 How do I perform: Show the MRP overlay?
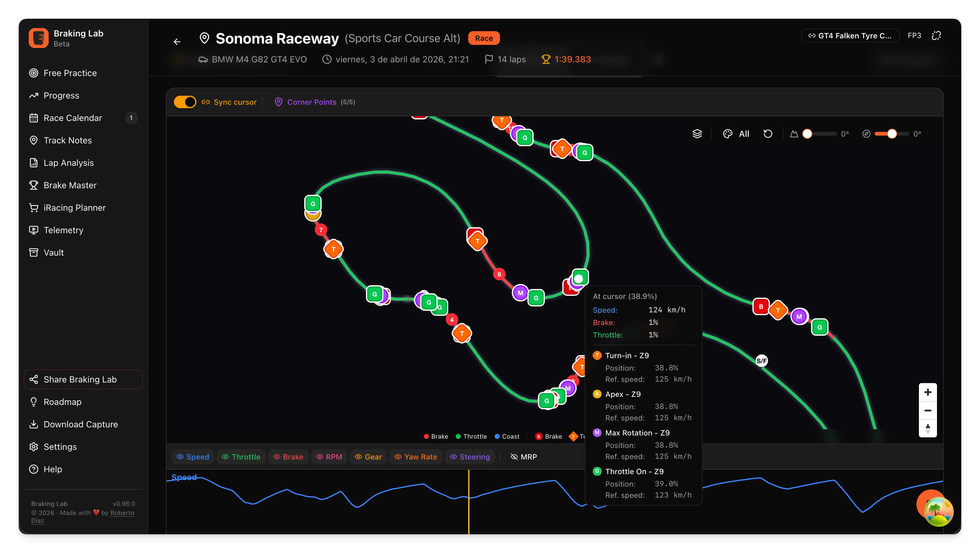pos(524,457)
